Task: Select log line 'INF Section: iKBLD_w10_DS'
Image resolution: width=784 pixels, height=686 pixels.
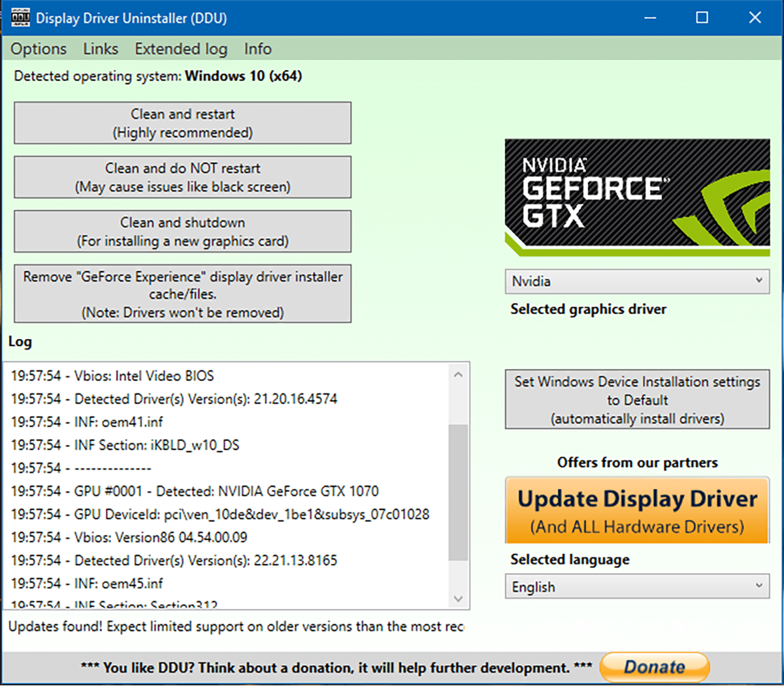Action: 125,445
